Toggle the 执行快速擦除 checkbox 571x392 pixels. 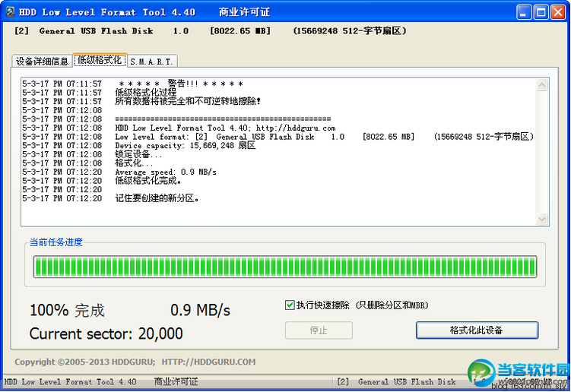click(290, 305)
